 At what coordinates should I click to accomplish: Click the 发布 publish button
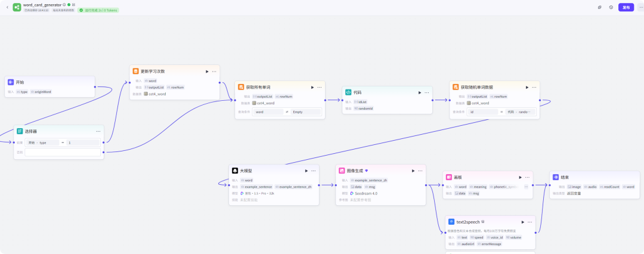(x=626, y=7)
